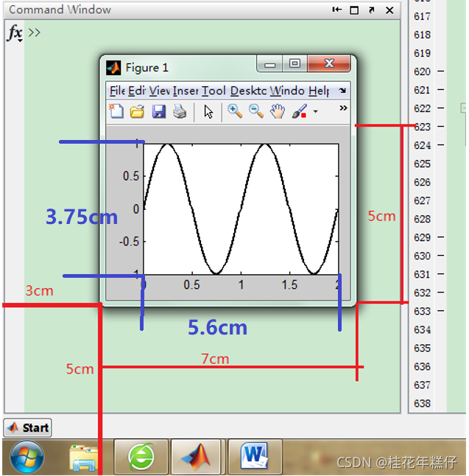
Task: Open the Desktop menu in Figure 1
Action: 248,91
